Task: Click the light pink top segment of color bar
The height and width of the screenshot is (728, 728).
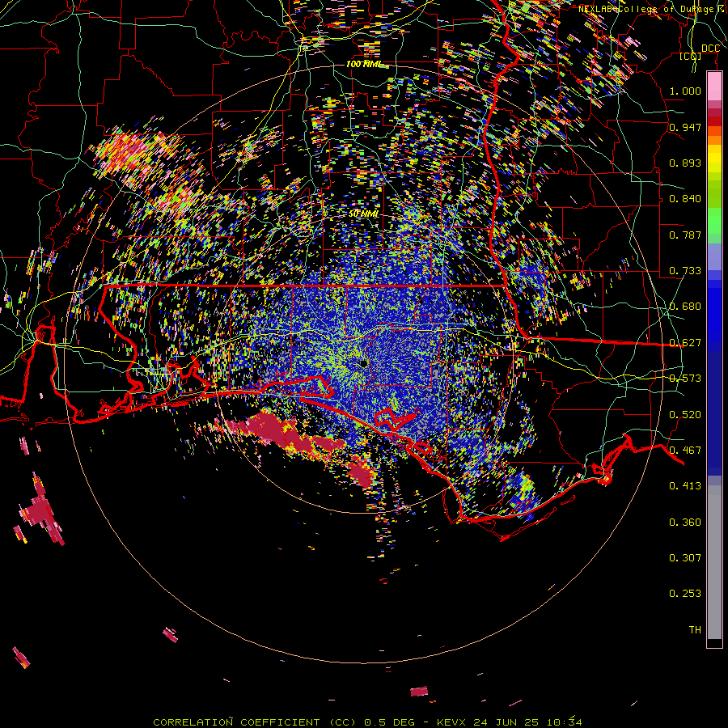Action: coord(714,86)
